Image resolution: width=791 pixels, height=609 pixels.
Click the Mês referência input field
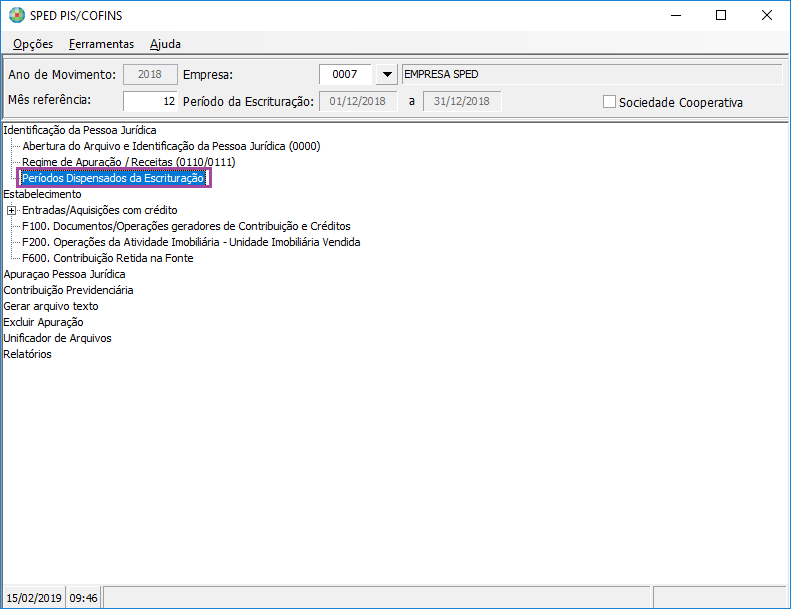coord(150,101)
